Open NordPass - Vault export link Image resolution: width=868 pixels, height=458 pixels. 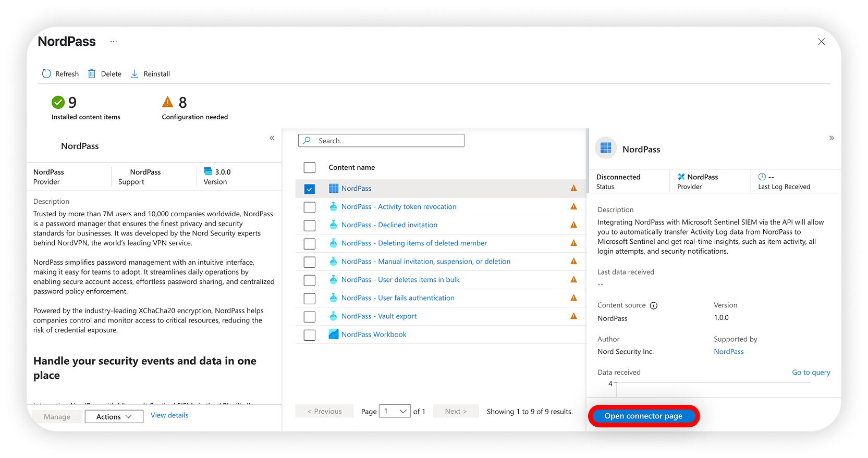click(379, 316)
